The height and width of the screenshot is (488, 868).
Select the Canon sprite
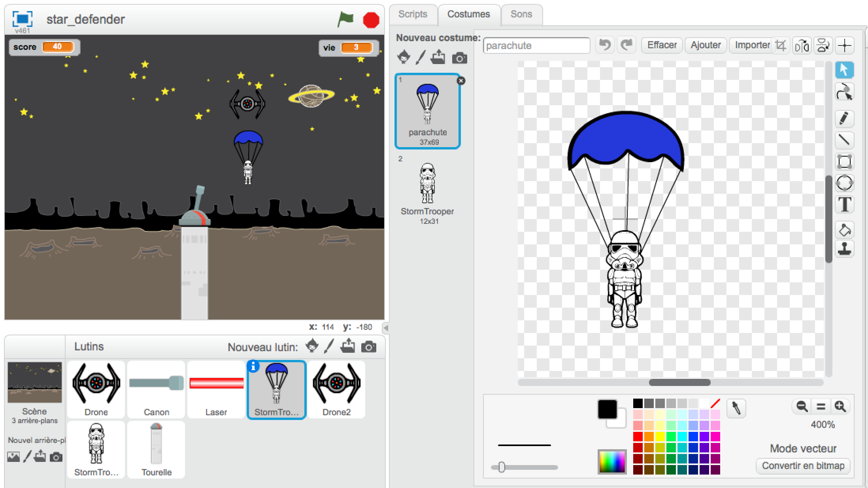click(x=156, y=389)
